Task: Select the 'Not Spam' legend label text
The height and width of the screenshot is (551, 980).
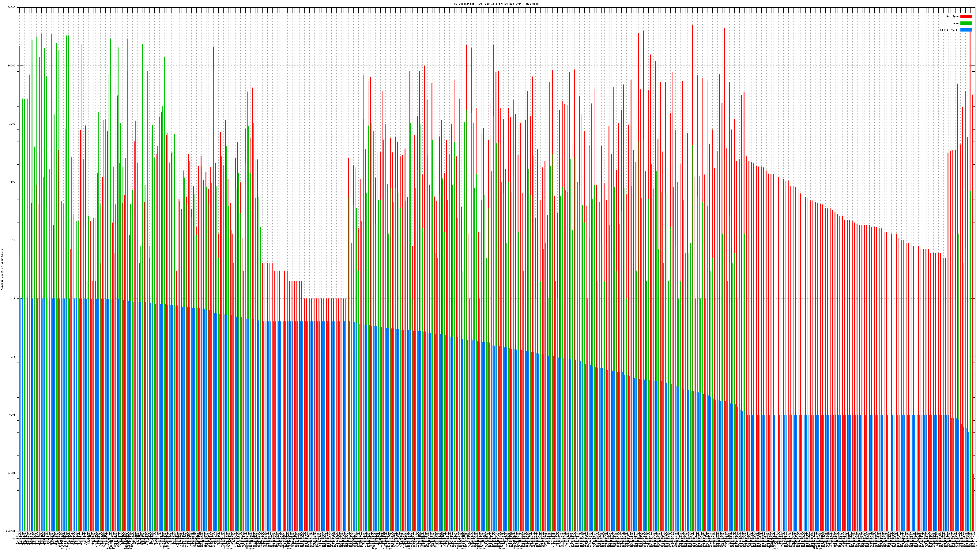Action: pos(953,16)
